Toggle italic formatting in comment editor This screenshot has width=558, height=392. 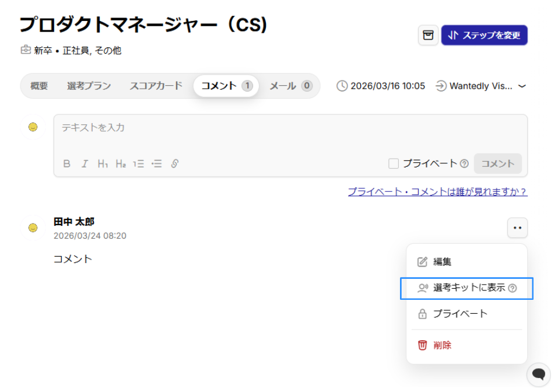click(x=85, y=164)
